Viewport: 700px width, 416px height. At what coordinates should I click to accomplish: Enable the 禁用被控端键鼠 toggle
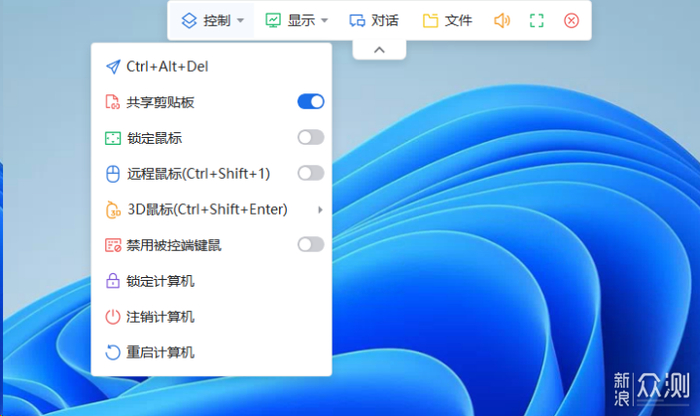point(311,245)
